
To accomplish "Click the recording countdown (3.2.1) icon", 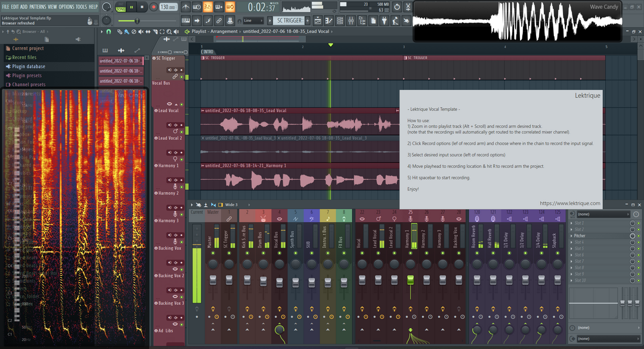I will (x=208, y=6).
